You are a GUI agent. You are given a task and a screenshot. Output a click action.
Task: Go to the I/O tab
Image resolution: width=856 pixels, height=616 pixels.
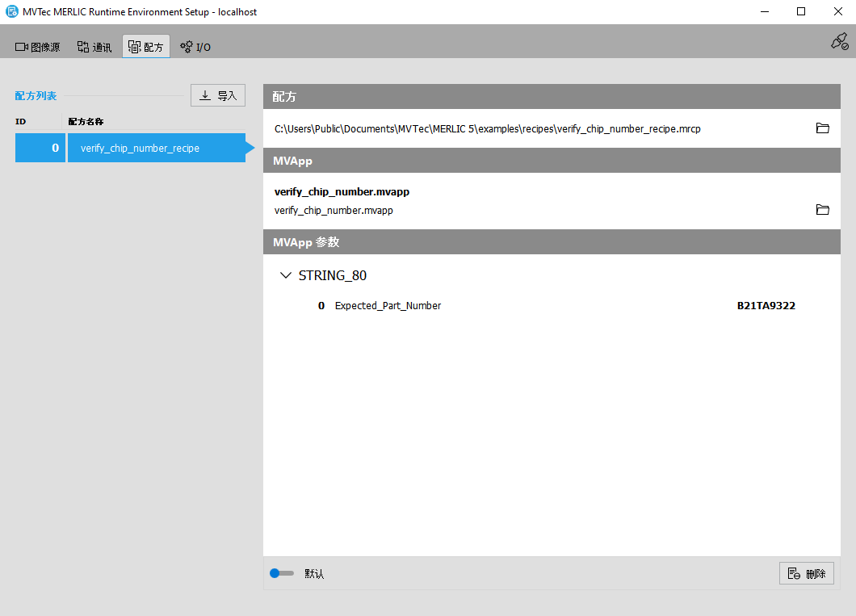coord(195,47)
